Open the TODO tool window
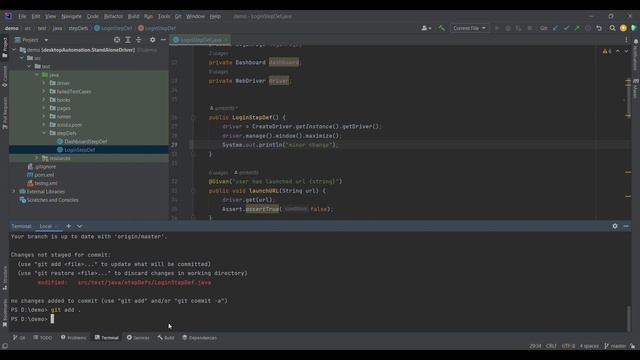Viewport: 640px width, 360px height. click(43, 338)
